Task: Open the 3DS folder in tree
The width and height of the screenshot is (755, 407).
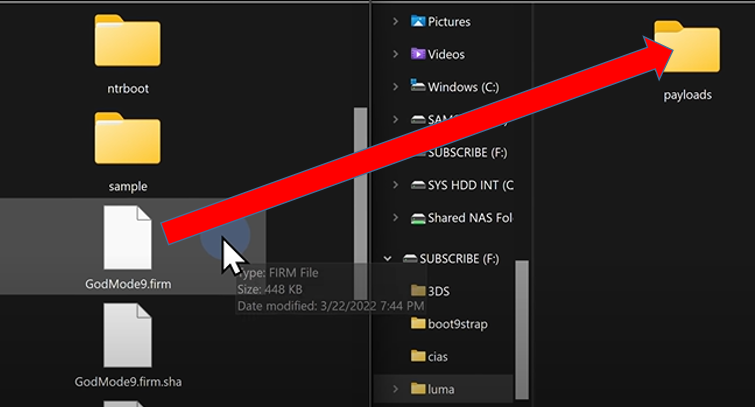Action: (x=439, y=291)
